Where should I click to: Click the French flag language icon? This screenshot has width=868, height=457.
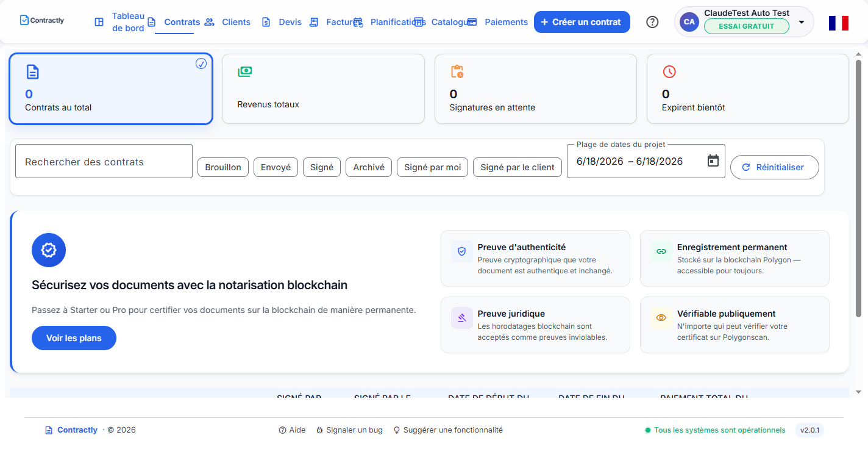pyautogui.click(x=839, y=23)
